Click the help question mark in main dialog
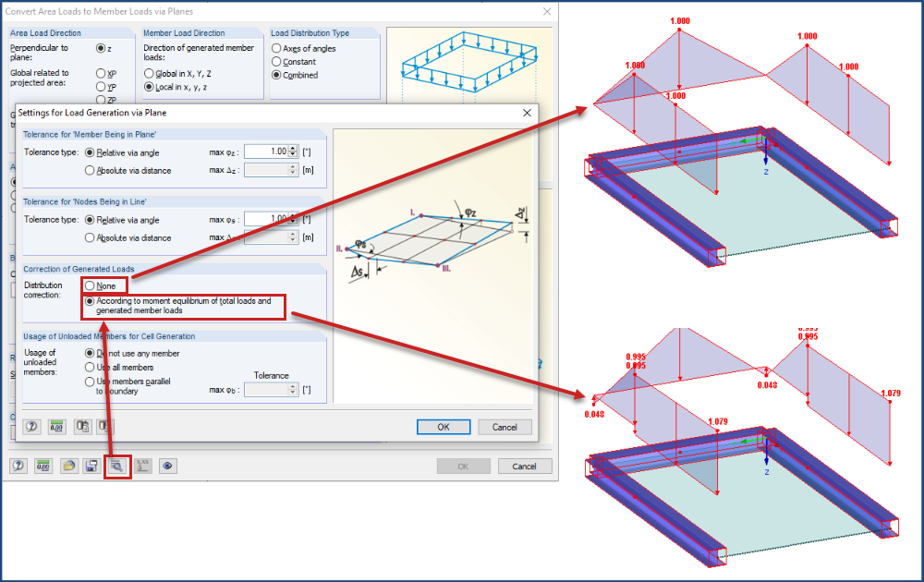 point(18,466)
